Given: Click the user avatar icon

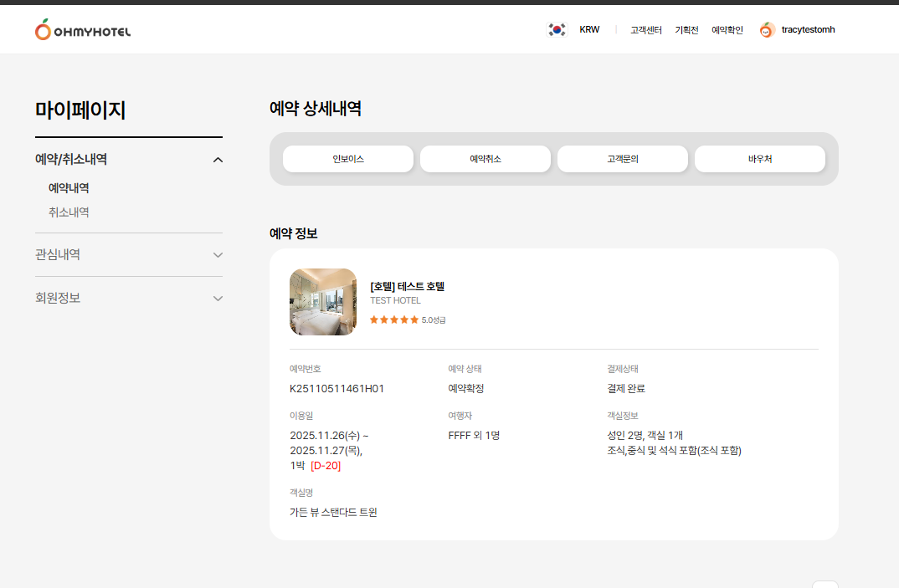Looking at the screenshot, I should (x=767, y=30).
